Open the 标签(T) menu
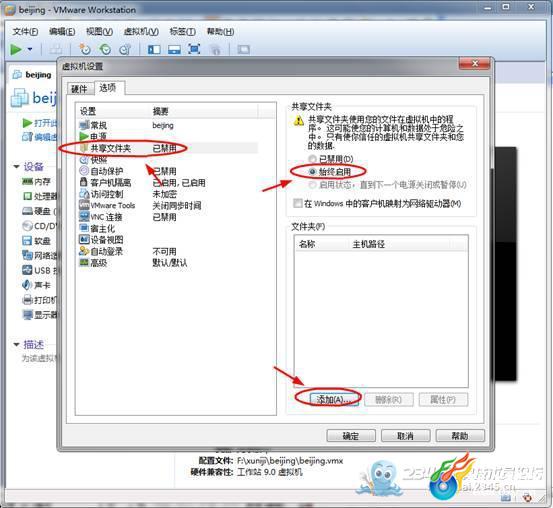The image size is (553, 508). pyautogui.click(x=182, y=31)
